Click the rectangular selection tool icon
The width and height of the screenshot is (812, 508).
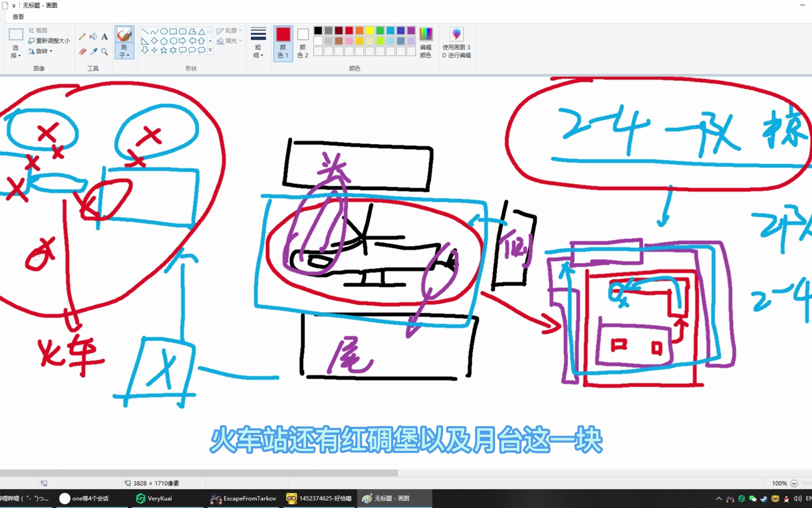tap(16, 34)
